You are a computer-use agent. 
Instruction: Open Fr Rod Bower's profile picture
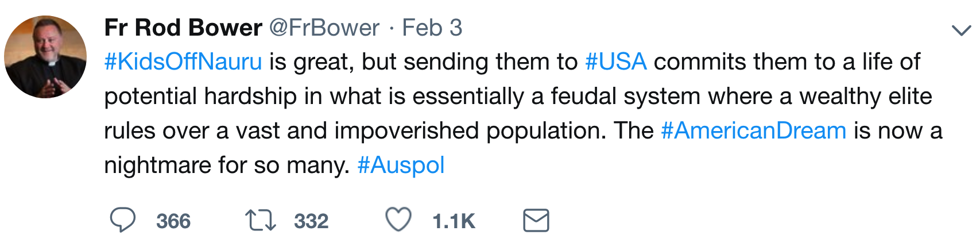point(45,57)
